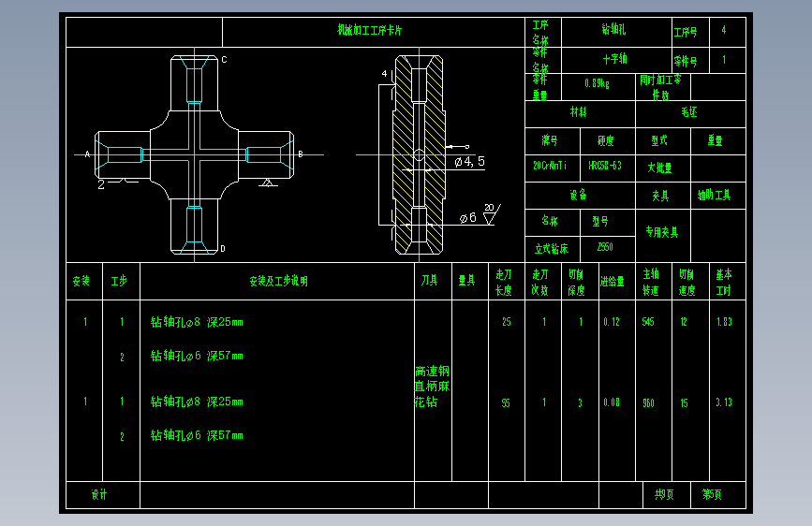Select the machine model Z550
812x526 pixels.
605,247
